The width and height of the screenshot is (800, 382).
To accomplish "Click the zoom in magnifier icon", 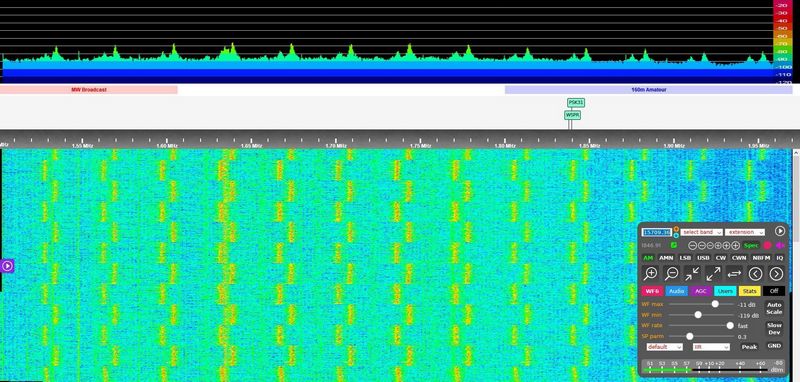I will click(650, 274).
